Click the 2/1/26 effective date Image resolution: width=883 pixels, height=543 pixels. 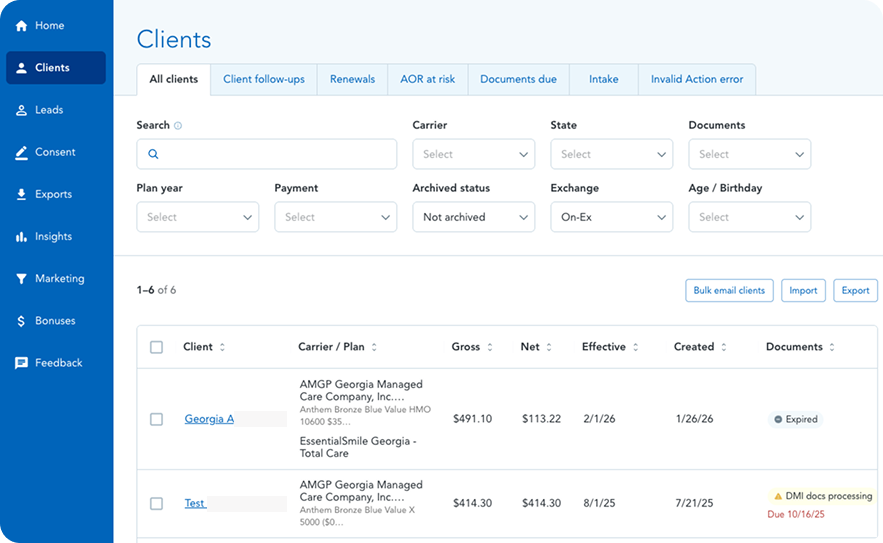pyautogui.click(x=599, y=419)
